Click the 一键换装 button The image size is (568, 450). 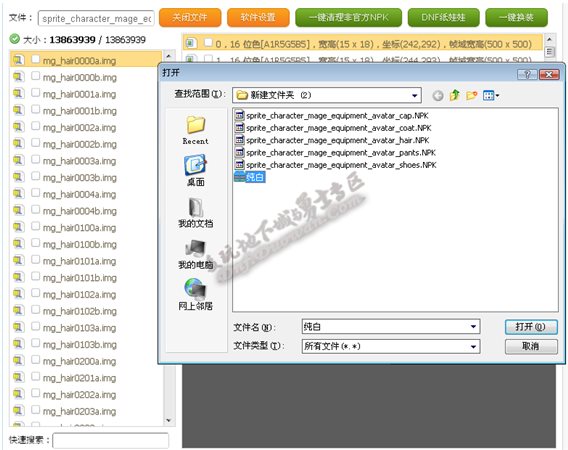(516, 17)
